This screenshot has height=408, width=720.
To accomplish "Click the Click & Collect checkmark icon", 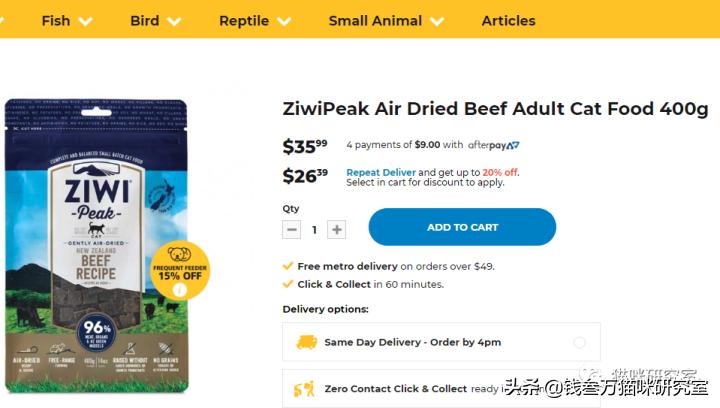I will point(288,284).
